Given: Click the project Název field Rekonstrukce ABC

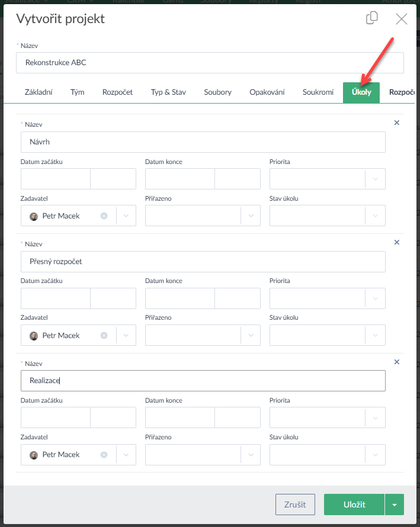Looking at the screenshot, I should click(210, 63).
